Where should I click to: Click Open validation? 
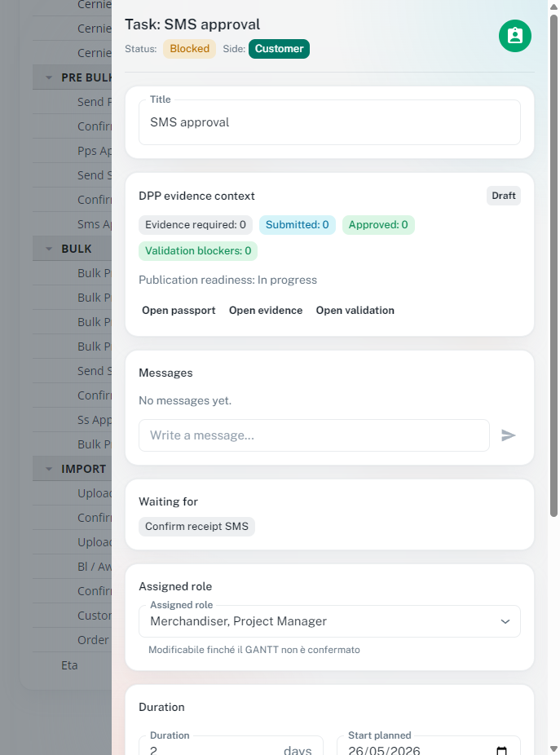click(x=355, y=311)
